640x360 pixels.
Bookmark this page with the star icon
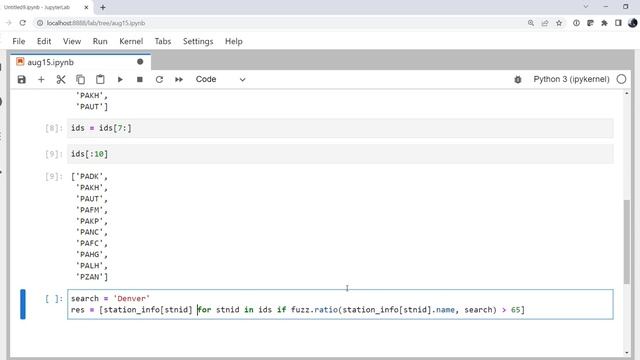559,23
